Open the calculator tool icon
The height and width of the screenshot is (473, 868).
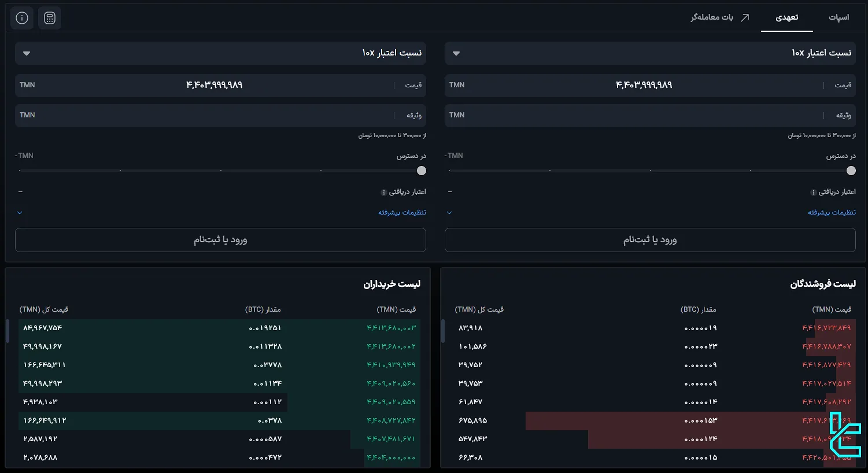coord(50,18)
